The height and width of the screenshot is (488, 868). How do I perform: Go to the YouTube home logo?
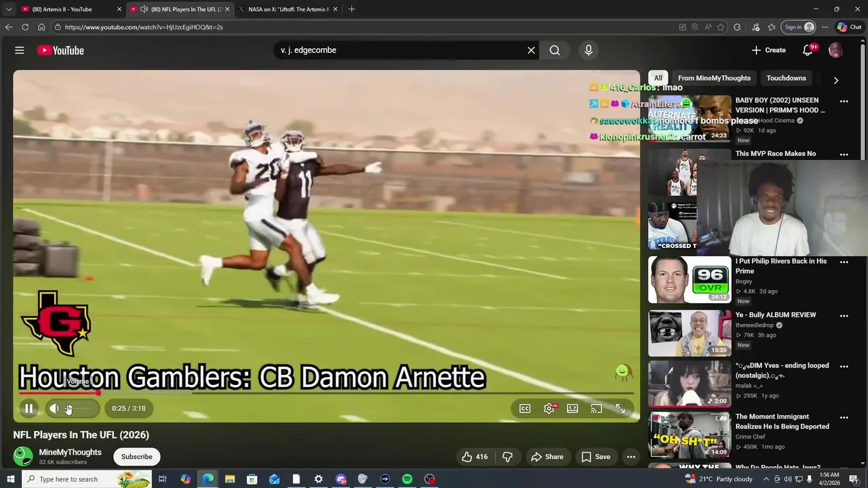coord(60,50)
